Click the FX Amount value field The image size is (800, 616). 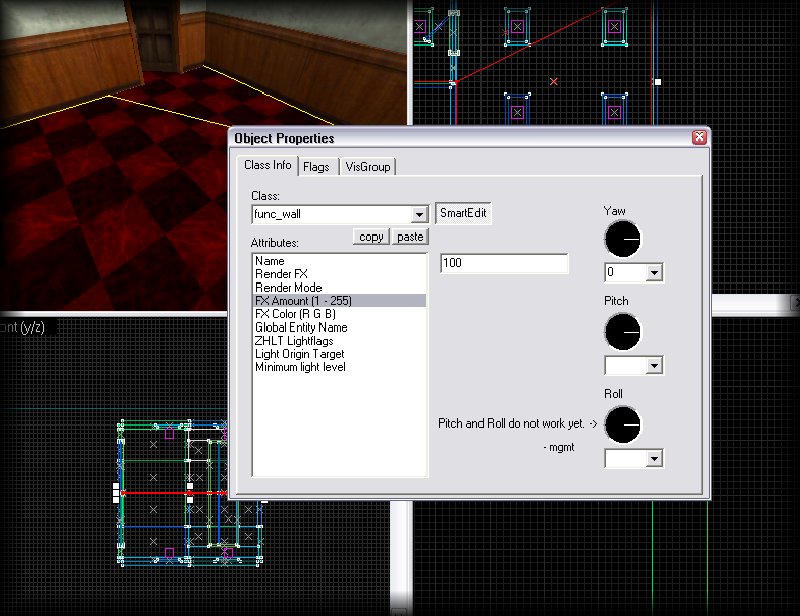point(504,264)
